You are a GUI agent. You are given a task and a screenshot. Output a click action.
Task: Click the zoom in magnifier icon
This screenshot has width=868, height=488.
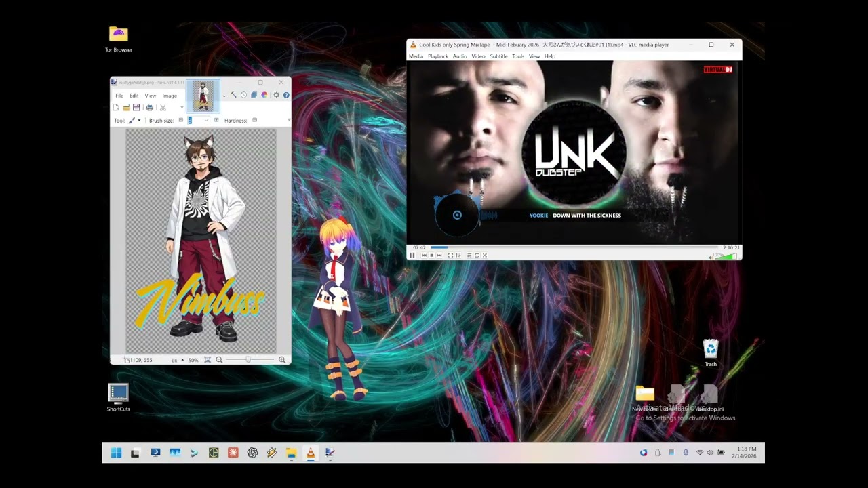pyautogui.click(x=282, y=360)
